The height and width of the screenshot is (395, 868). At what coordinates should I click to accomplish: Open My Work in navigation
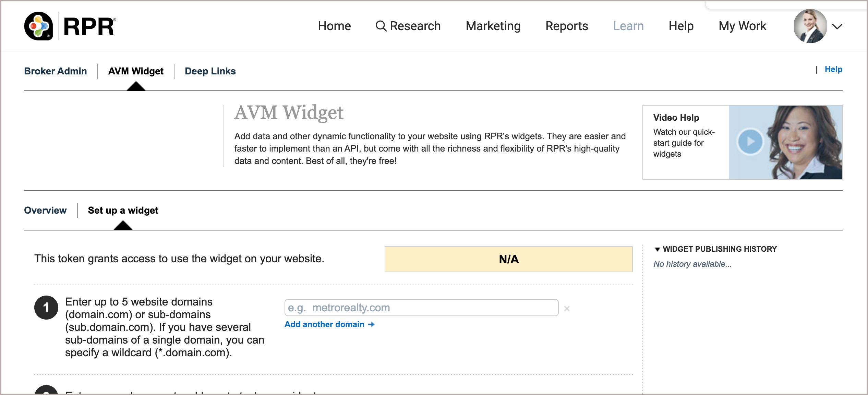(x=742, y=26)
